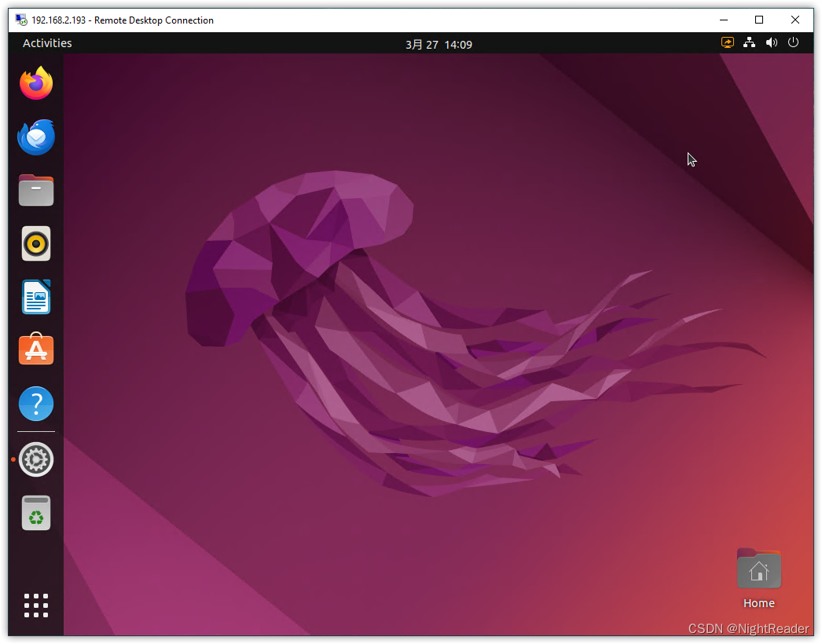Image resolution: width=822 pixels, height=644 pixels.
Task: Open the window menu via title bar icon
Action: [x=20, y=20]
